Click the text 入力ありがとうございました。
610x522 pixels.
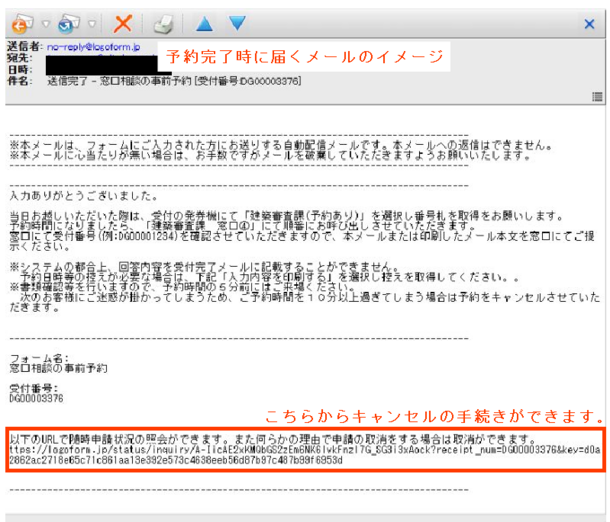[84, 196]
